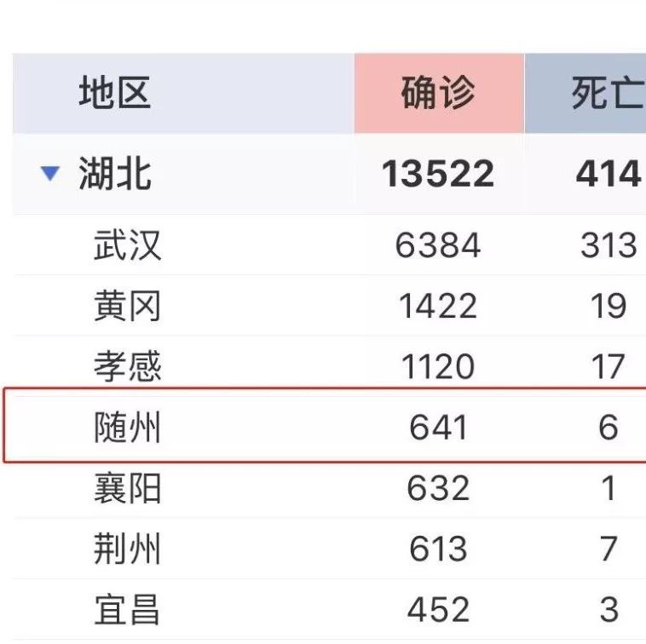Open the 湖北 province row

pyautogui.click(x=329, y=174)
